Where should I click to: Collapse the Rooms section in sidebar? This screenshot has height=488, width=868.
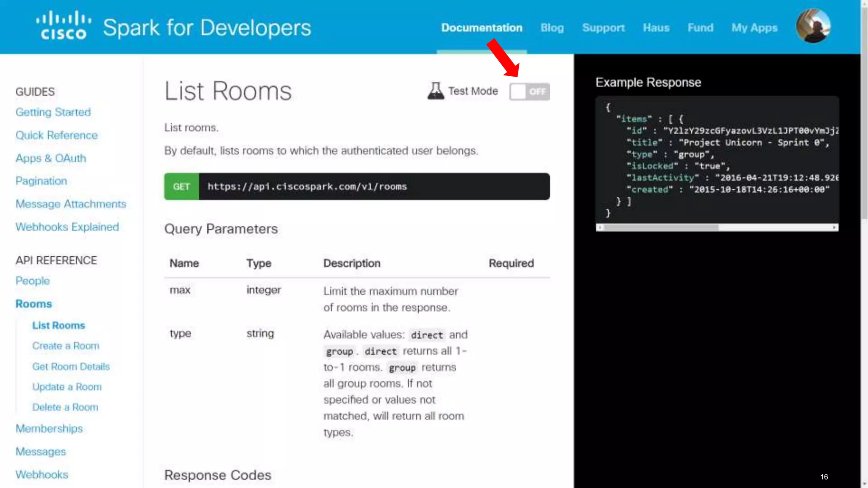pyautogui.click(x=33, y=304)
